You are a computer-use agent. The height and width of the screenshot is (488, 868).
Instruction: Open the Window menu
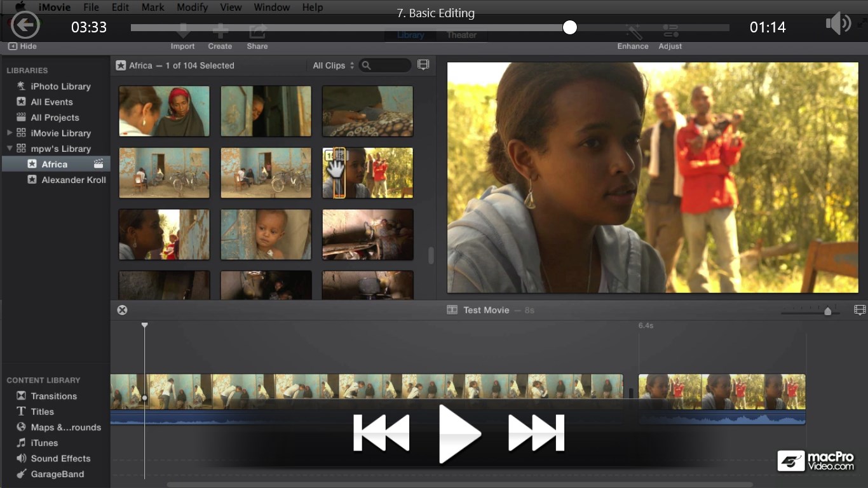[x=271, y=8]
